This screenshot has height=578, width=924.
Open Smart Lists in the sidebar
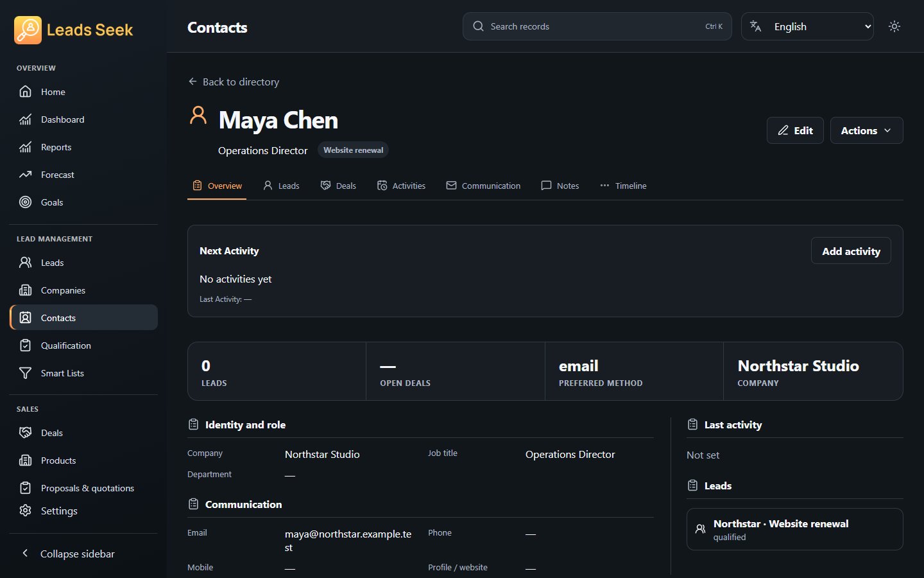click(83, 373)
